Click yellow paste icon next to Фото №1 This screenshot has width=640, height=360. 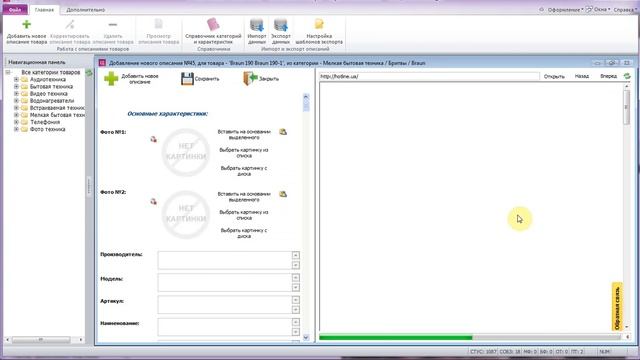click(x=283, y=132)
